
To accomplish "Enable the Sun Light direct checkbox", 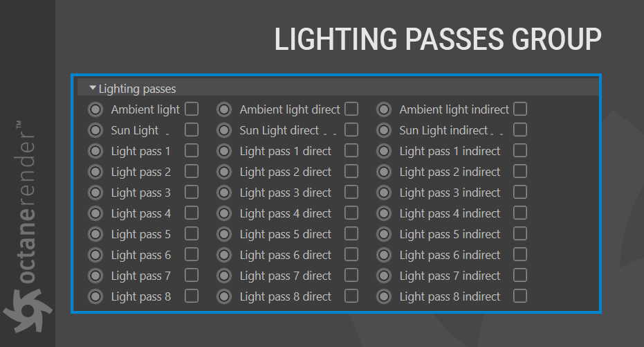I will (351, 130).
